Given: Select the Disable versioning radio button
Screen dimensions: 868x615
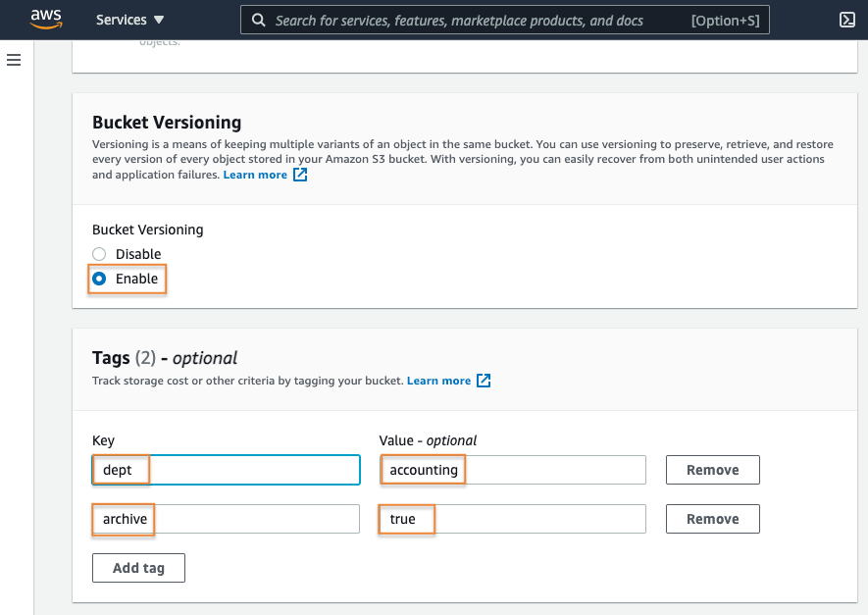Looking at the screenshot, I should pyautogui.click(x=98, y=253).
